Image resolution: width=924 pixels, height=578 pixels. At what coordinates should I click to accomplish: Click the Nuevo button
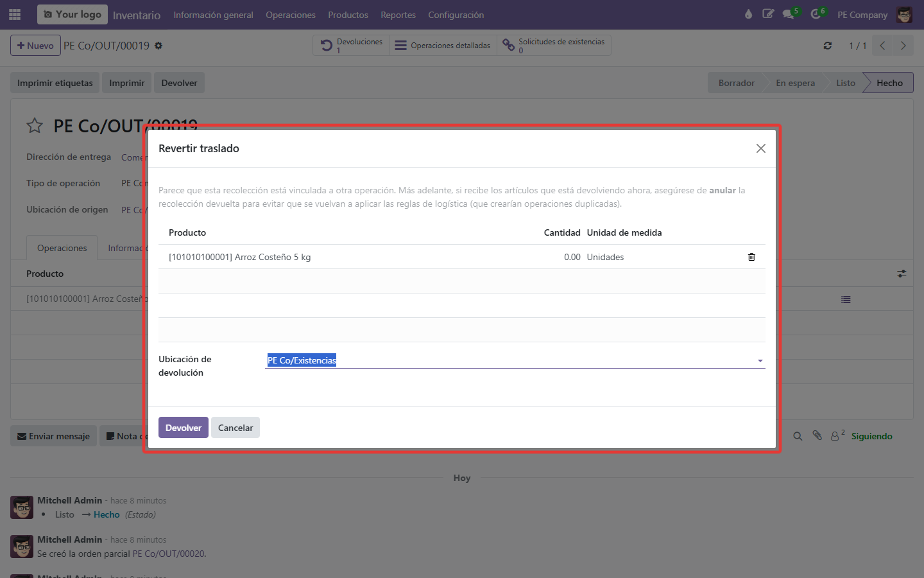coord(35,46)
